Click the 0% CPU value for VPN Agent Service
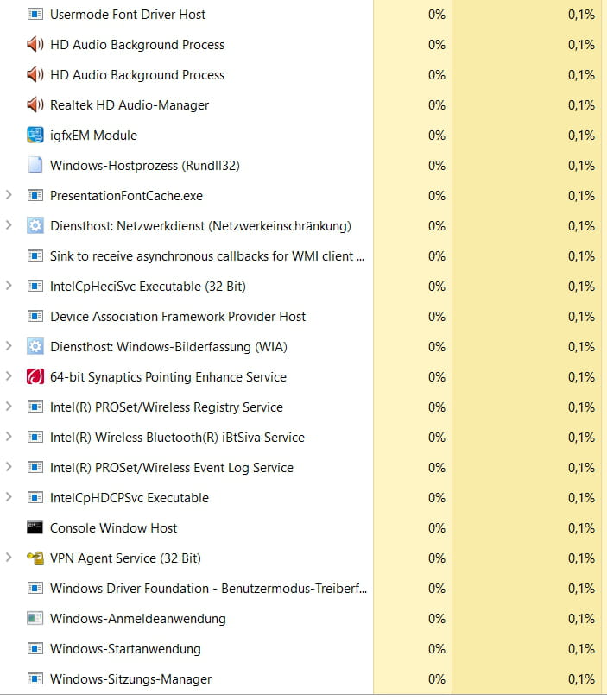607x700 pixels. (x=436, y=558)
